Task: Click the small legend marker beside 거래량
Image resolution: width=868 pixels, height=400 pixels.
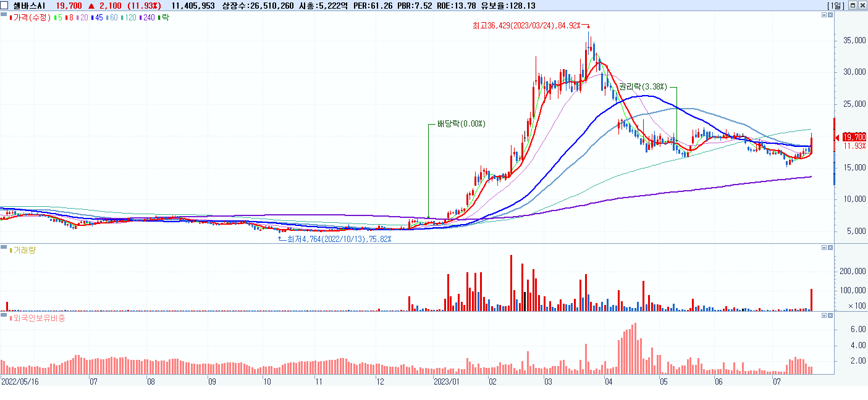Action: [x=10, y=250]
